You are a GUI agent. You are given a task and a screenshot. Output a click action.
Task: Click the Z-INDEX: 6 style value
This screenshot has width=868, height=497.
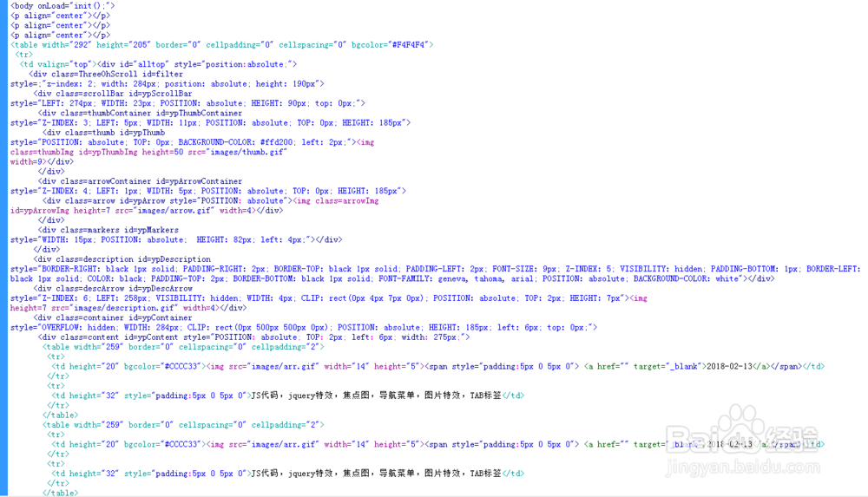coord(67,298)
